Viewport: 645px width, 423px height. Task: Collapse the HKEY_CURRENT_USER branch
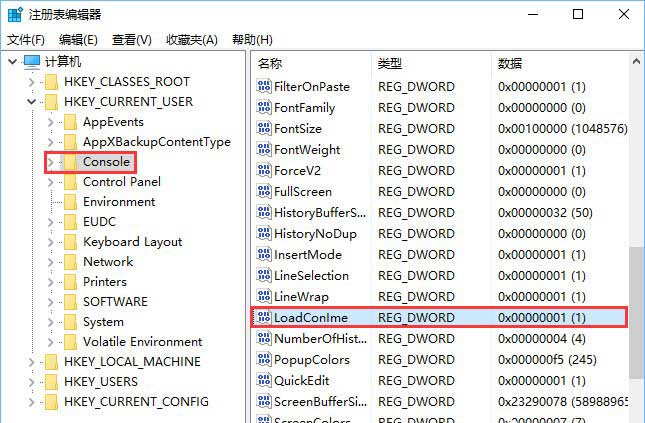(x=31, y=102)
